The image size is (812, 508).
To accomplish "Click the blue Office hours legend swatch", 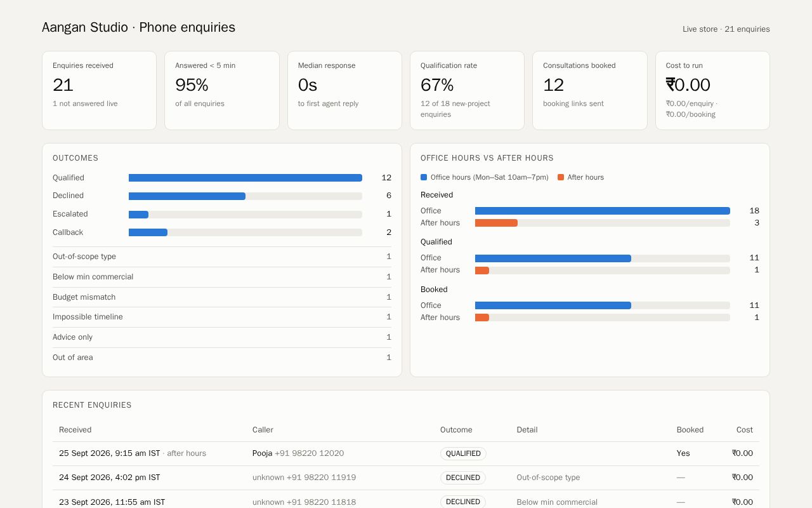I will tap(424, 177).
